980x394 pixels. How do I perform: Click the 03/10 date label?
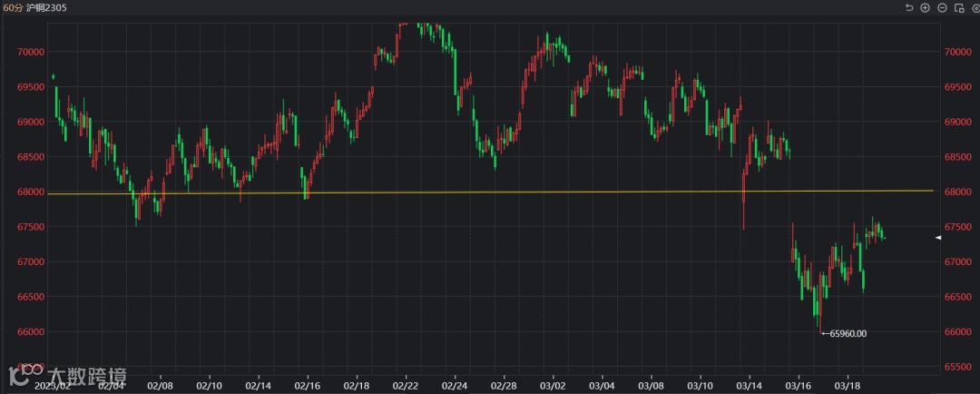click(x=700, y=386)
